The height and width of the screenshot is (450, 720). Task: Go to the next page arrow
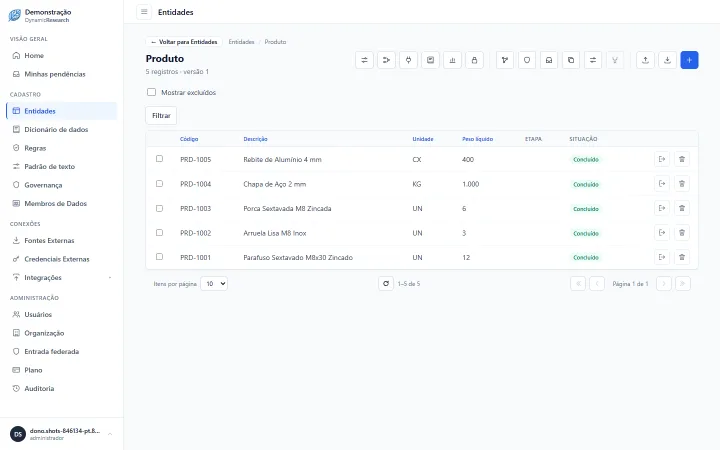point(664,284)
